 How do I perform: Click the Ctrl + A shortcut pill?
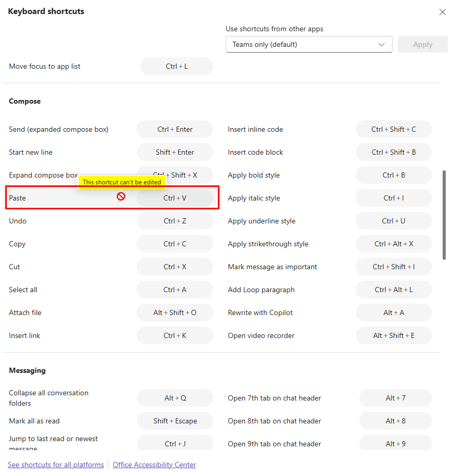175,290
